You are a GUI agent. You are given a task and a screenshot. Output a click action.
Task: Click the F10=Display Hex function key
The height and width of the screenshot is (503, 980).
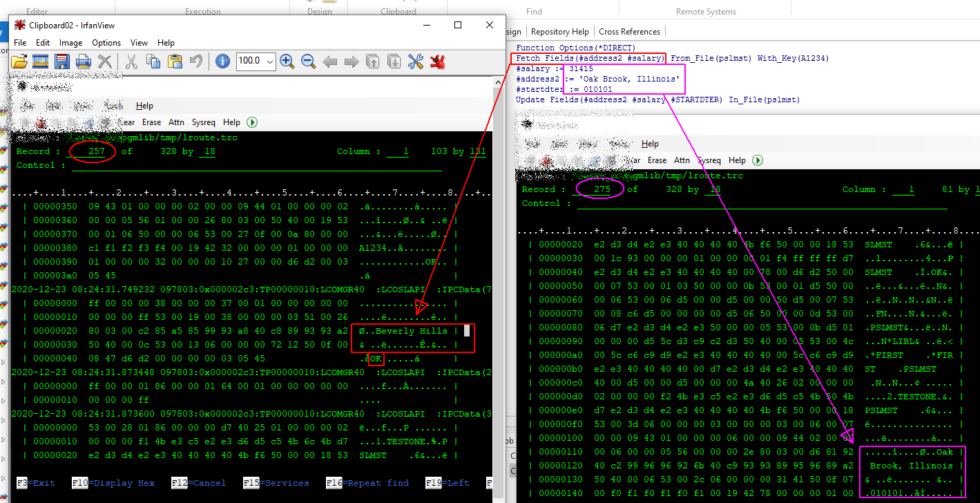[113, 483]
